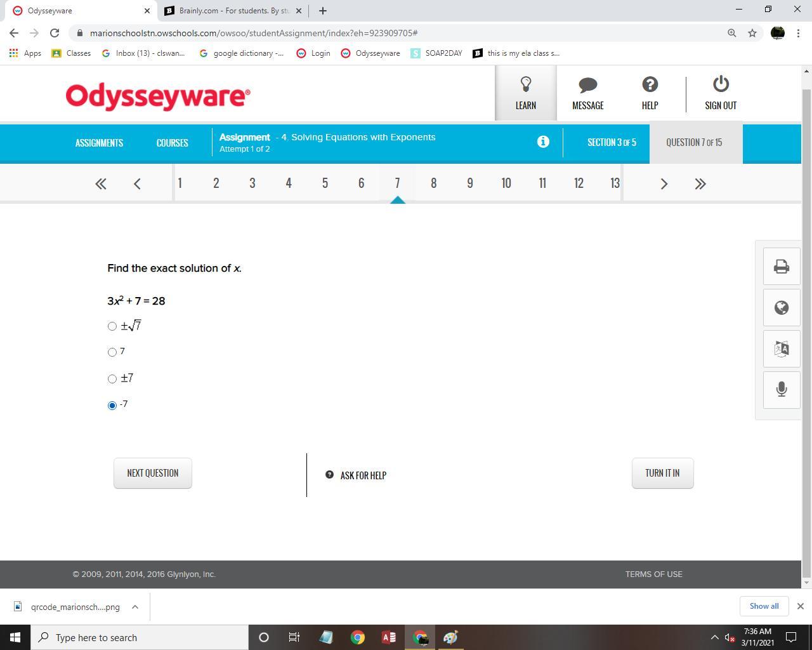Open the translate tool icon

point(782,348)
